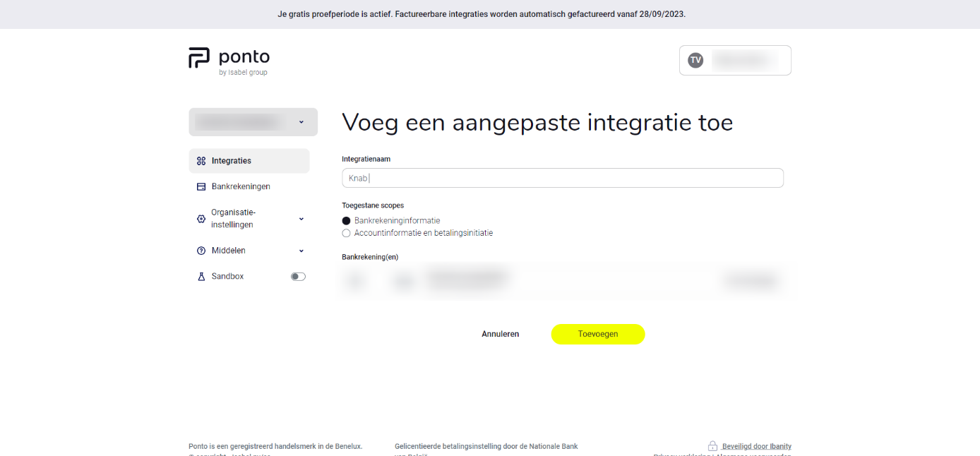Choose Accountinformatie en betalingsinitiatie scope
Screen dimensions: 980x456
click(x=346, y=233)
